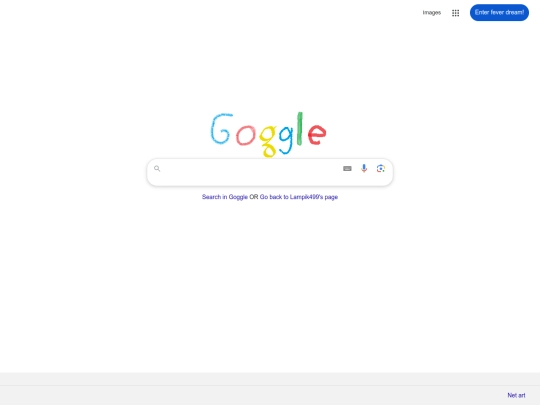Click the blank page below search links

pyautogui.click(x=270, y=282)
